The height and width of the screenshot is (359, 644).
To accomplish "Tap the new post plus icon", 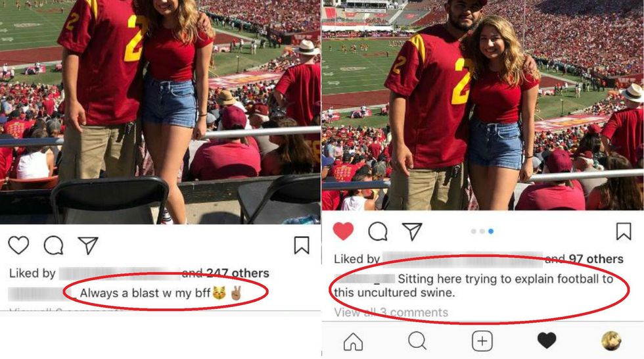I will [x=482, y=341].
